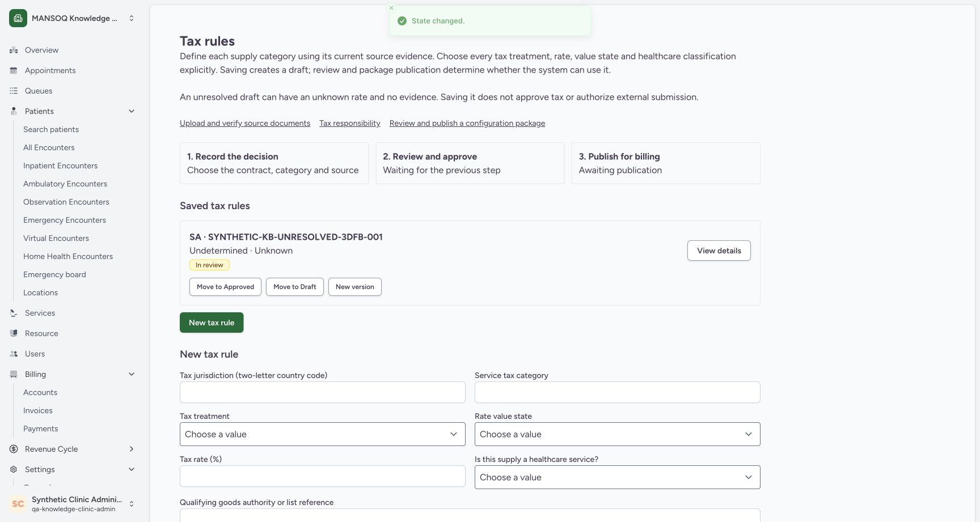Click the green New tax rule button
The height and width of the screenshot is (522, 980).
(212, 322)
